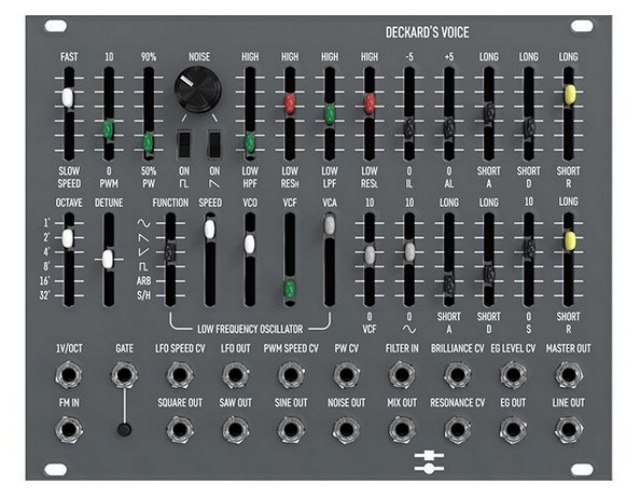Click the GATE input jack
640x498 pixels.
tap(124, 375)
